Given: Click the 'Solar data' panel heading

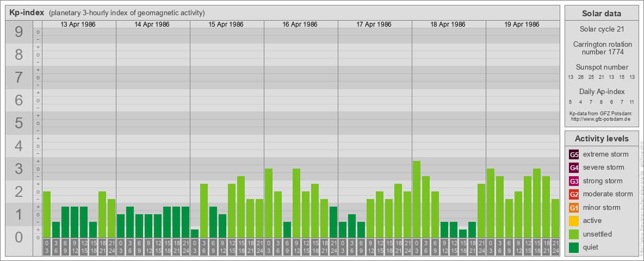Looking at the screenshot, I should (x=602, y=14).
